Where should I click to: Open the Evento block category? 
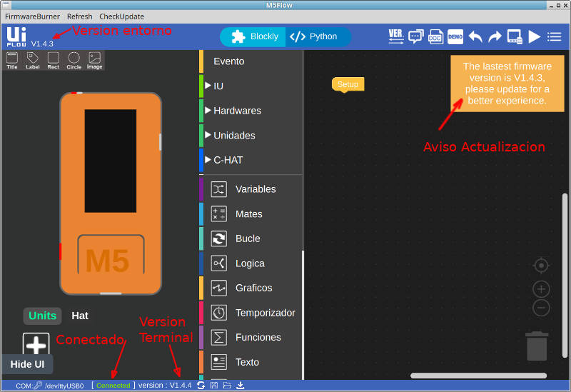[x=251, y=61]
